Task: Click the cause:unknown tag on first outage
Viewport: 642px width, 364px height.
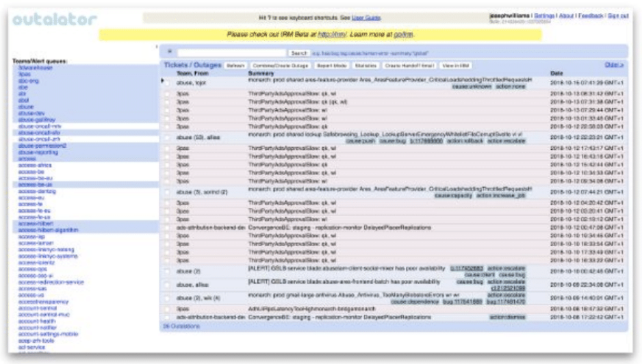Action: (x=472, y=87)
